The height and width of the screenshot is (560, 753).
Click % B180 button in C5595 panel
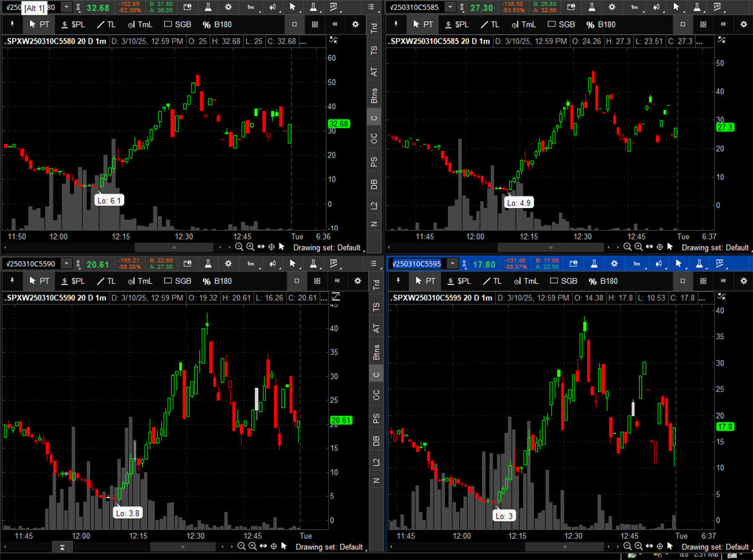pos(603,281)
